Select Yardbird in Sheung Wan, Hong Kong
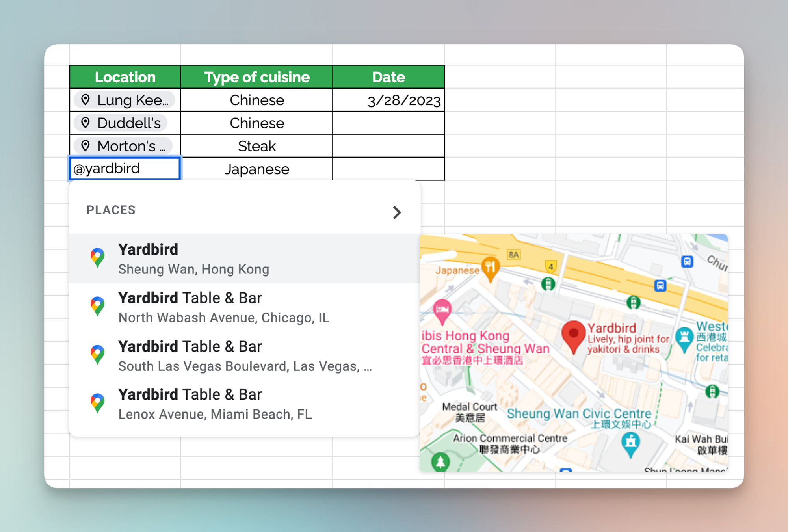Screen dimensions: 788x532 click(245, 259)
